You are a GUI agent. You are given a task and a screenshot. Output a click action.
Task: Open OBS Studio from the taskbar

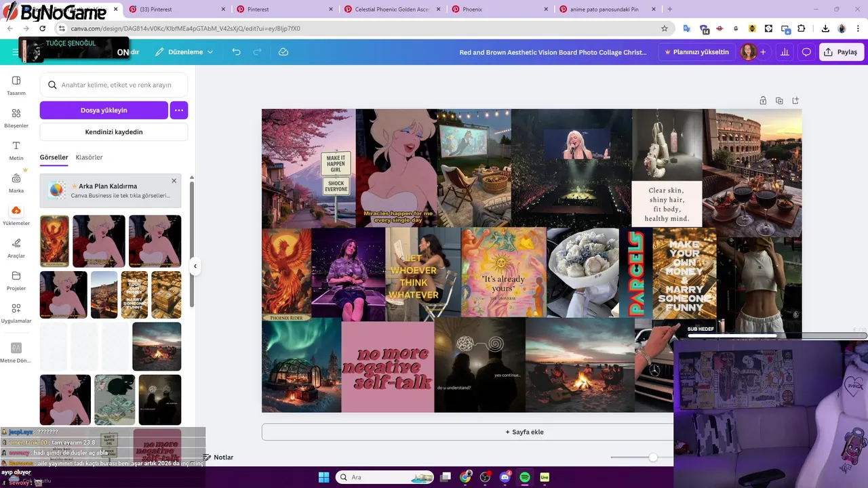[485, 477]
